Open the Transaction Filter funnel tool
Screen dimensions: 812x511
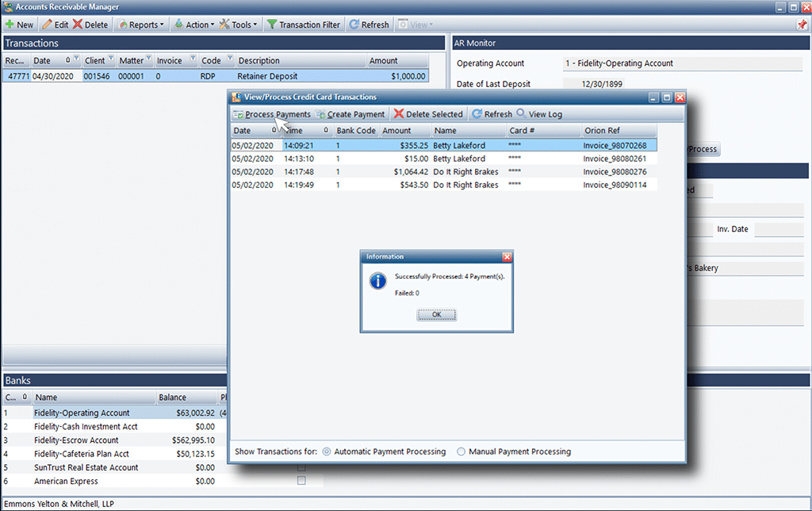click(x=272, y=25)
